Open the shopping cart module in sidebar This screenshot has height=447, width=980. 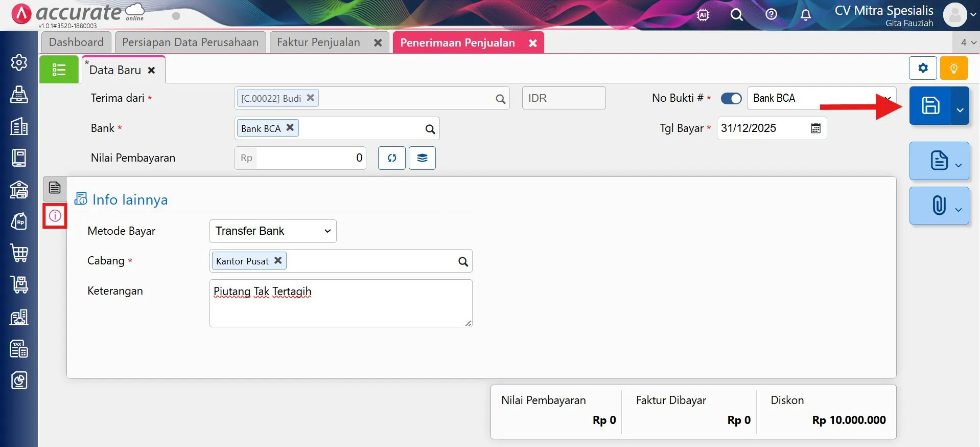click(19, 253)
